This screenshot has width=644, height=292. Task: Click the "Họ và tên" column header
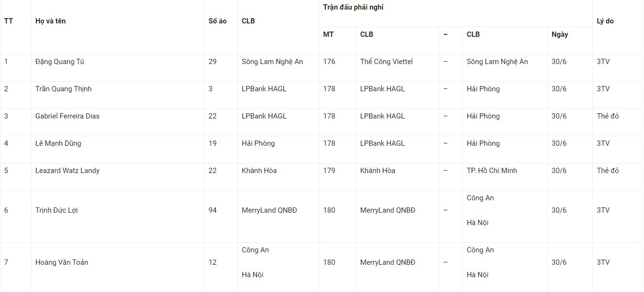click(x=51, y=21)
